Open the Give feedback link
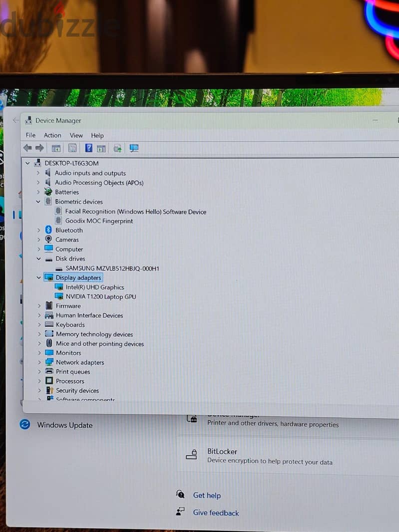The image size is (399, 532). [216, 513]
